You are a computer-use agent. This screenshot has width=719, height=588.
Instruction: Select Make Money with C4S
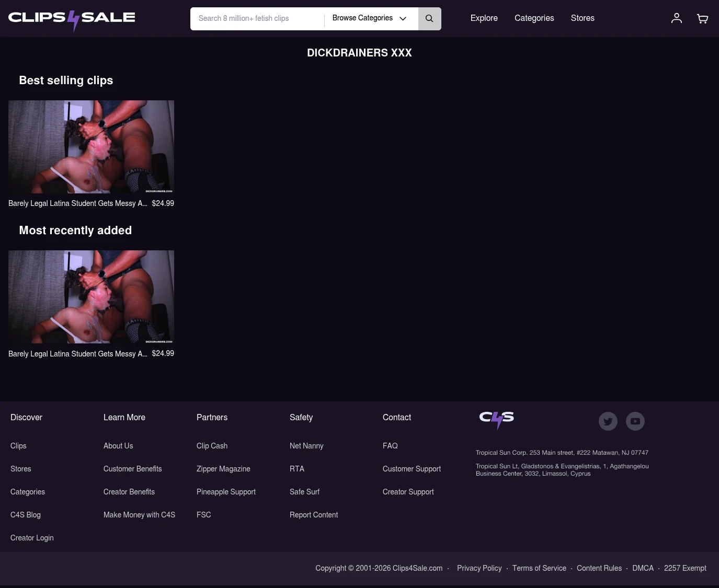tap(139, 515)
